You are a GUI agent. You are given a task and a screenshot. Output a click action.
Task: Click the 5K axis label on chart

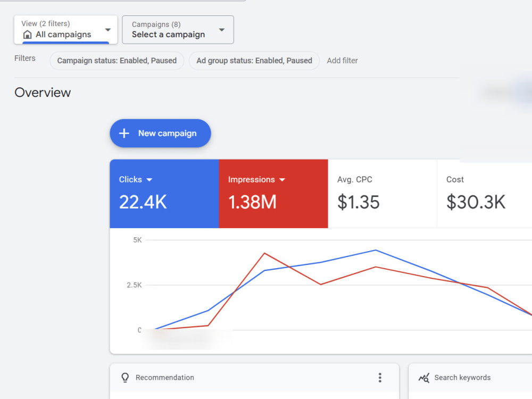137,240
